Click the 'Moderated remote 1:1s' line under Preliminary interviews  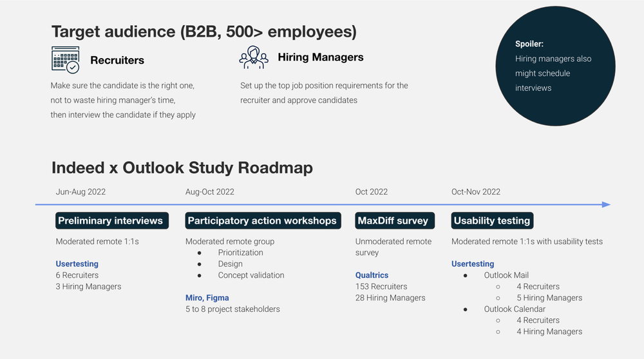click(97, 242)
